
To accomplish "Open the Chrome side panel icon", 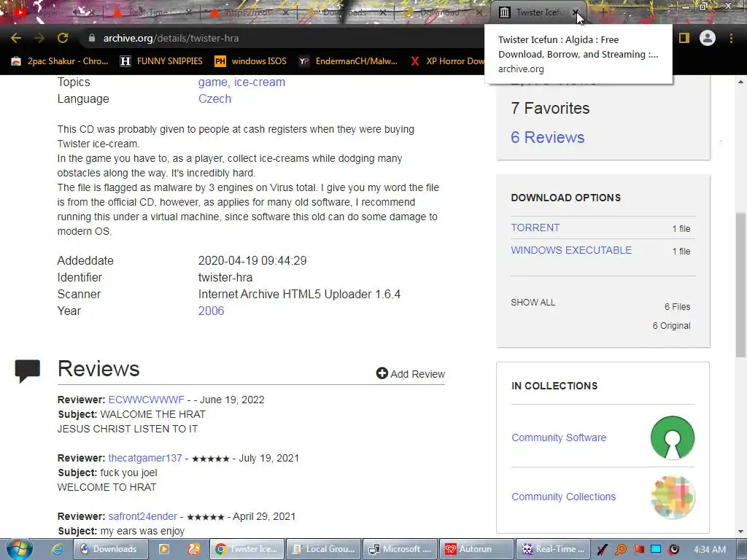I will (x=684, y=38).
